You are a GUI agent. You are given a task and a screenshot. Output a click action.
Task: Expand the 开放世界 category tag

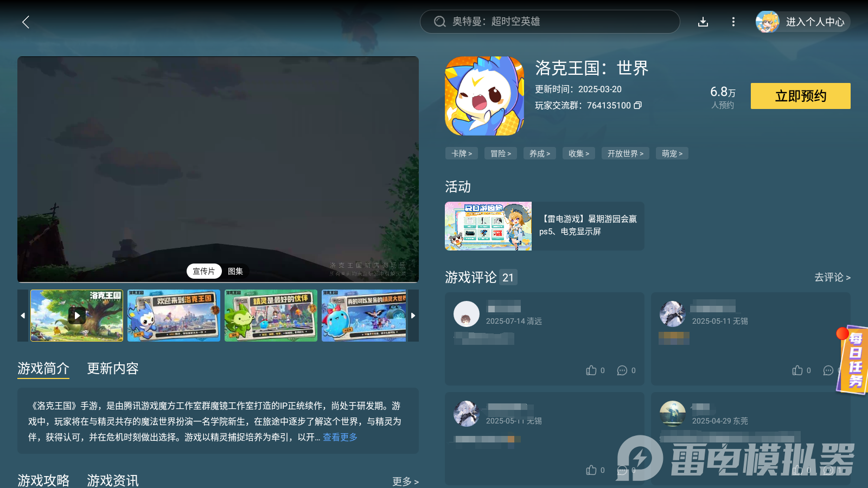625,153
